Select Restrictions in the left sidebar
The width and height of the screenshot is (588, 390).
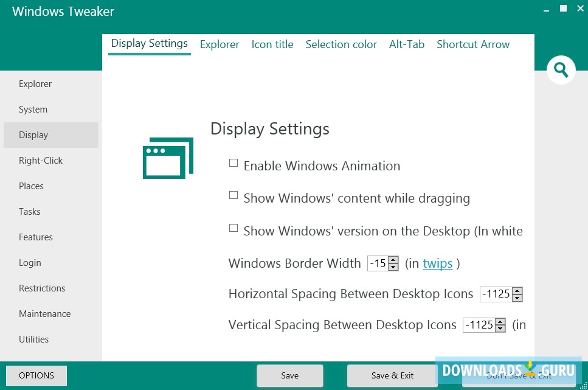pyautogui.click(x=42, y=288)
